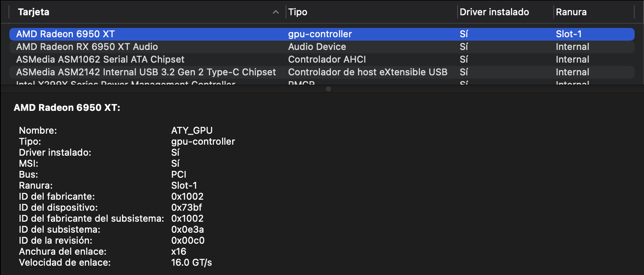Click the device ID value 0x73bf
Viewport: 644px width, 275px height.
187,207
